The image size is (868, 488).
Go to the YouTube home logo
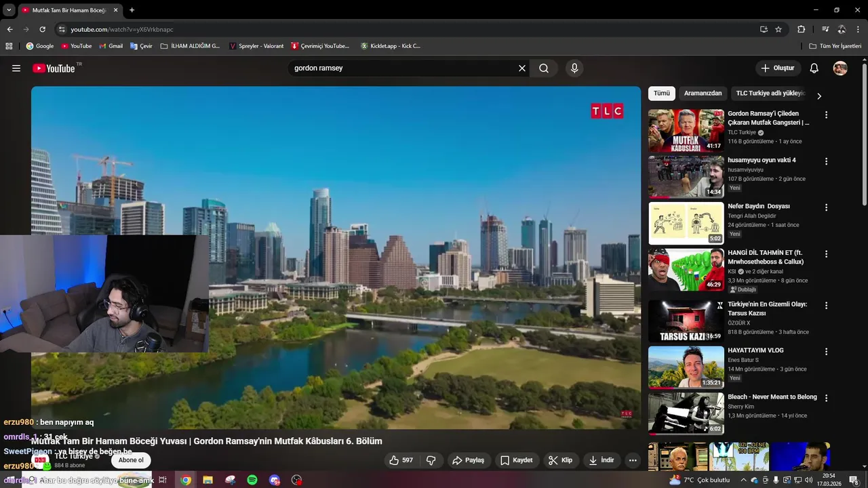tap(54, 68)
